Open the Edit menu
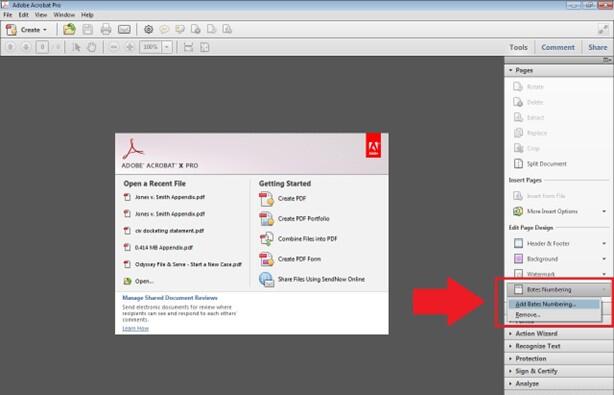 (23, 15)
